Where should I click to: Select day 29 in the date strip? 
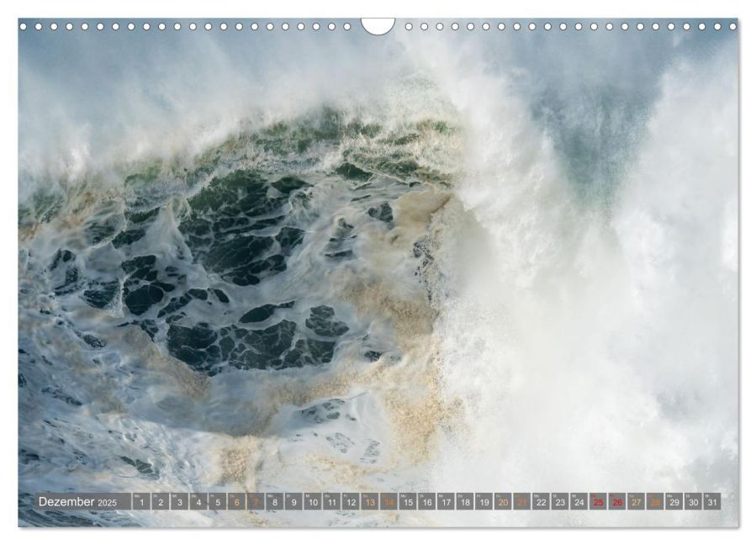click(x=674, y=502)
